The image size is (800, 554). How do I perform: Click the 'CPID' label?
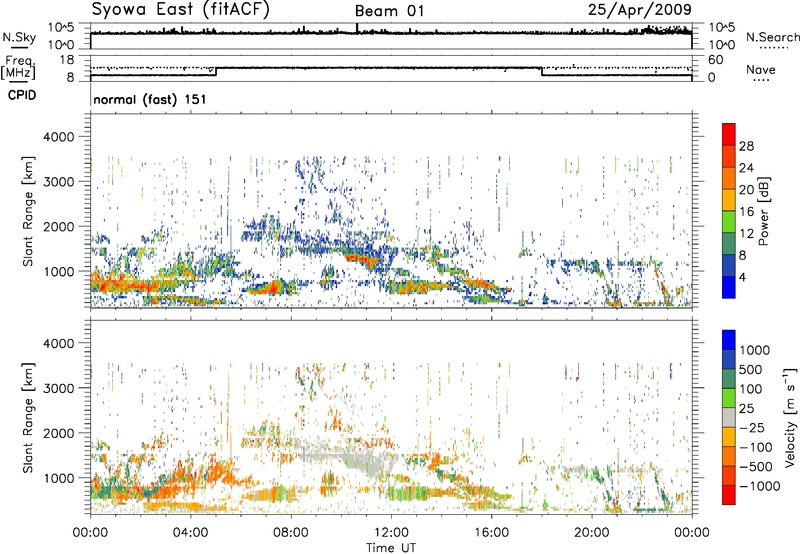22,95
